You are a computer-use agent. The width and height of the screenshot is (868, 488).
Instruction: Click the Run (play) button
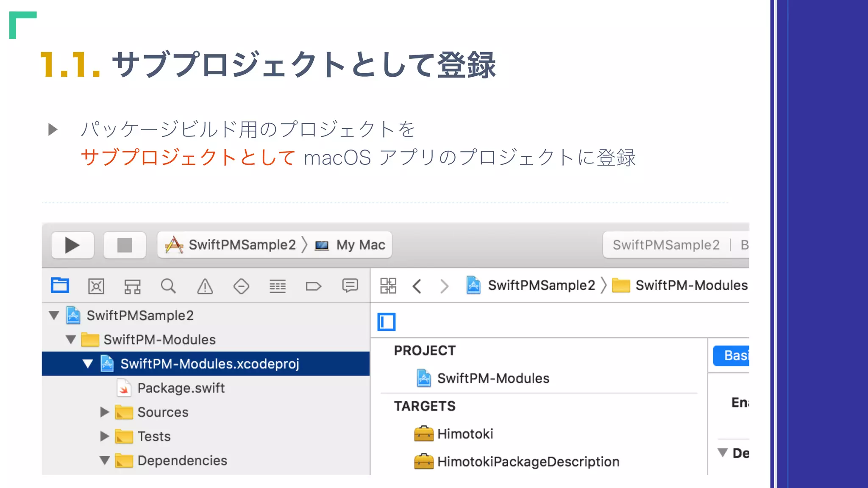pos(72,245)
